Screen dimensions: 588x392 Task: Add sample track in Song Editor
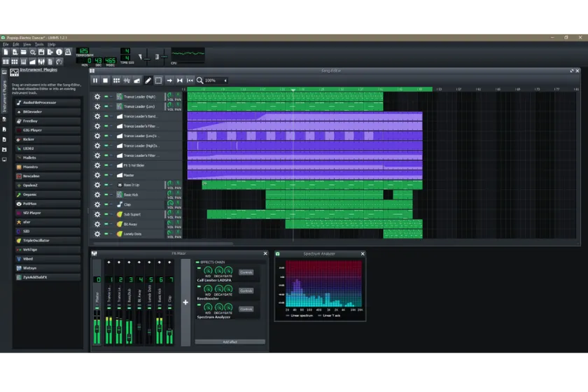tap(127, 80)
